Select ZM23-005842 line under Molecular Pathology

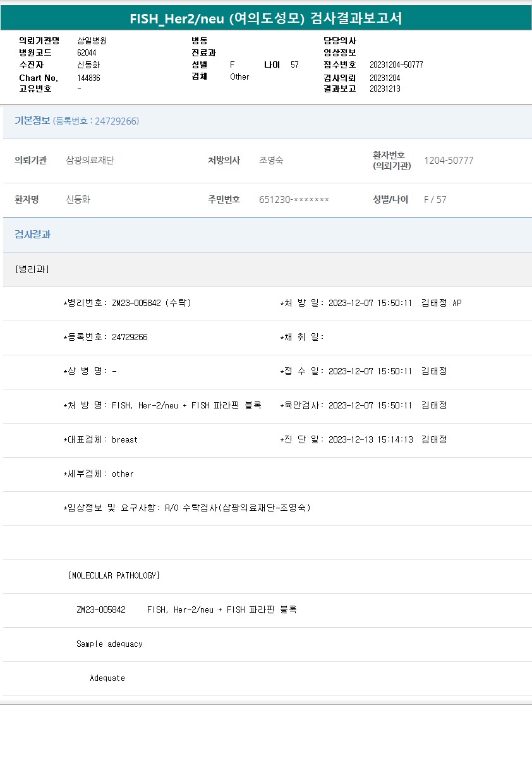pos(186,610)
